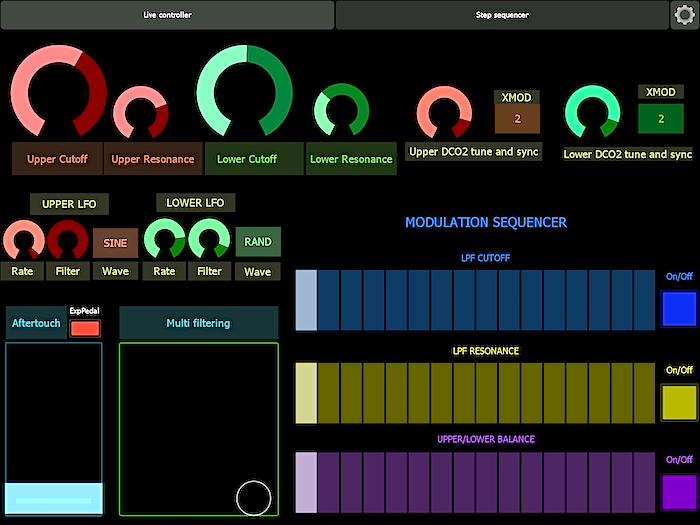700x525 pixels.
Task: Switch to the Live controller tab
Action: coord(167,15)
